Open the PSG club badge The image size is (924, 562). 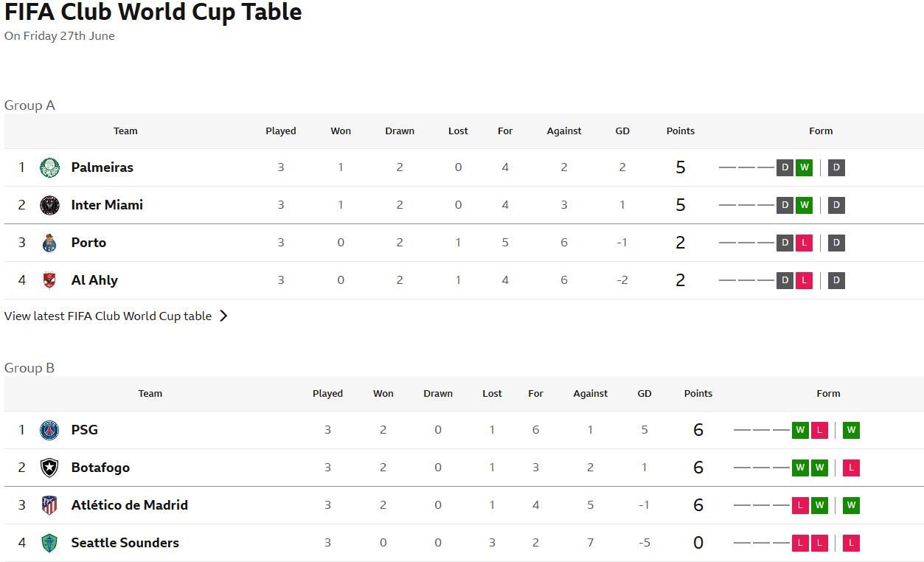pyautogui.click(x=49, y=430)
